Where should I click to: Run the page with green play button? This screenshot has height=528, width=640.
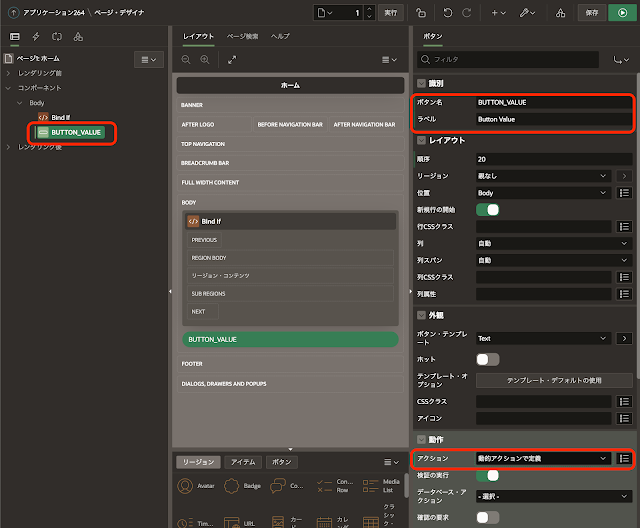coord(622,13)
